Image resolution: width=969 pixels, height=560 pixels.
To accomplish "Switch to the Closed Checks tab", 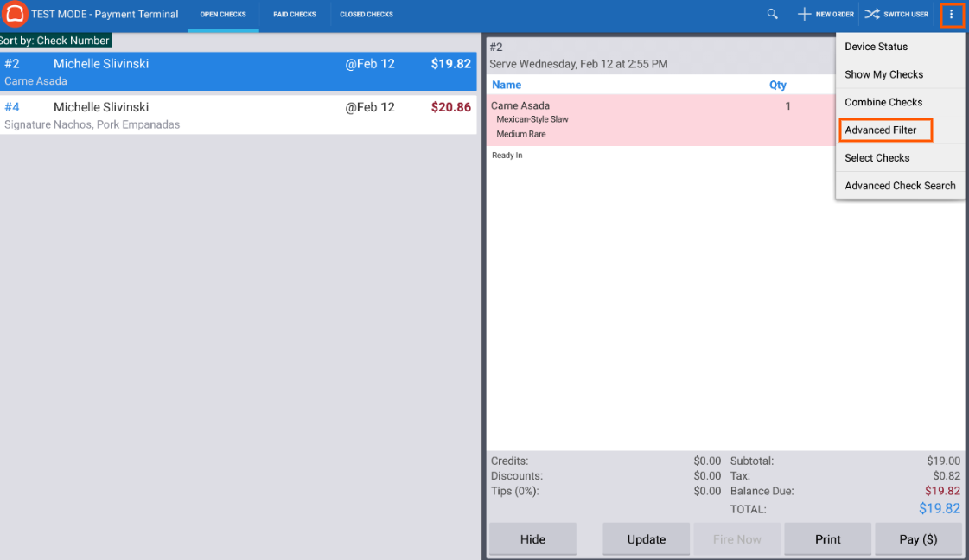I will click(x=366, y=14).
